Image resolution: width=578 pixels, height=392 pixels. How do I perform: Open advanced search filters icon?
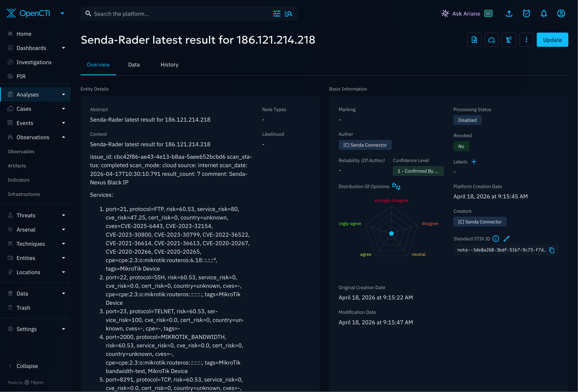(x=277, y=14)
